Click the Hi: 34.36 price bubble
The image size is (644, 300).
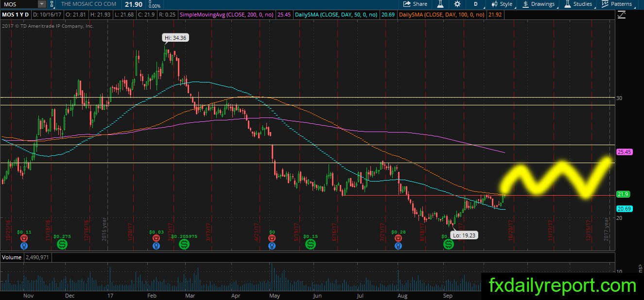tap(175, 37)
